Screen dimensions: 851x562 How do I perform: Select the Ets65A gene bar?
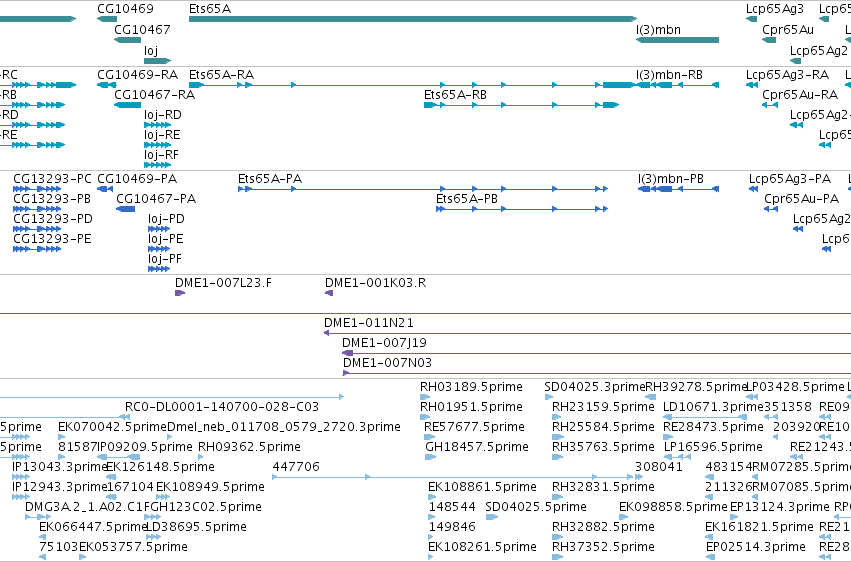(412, 19)
